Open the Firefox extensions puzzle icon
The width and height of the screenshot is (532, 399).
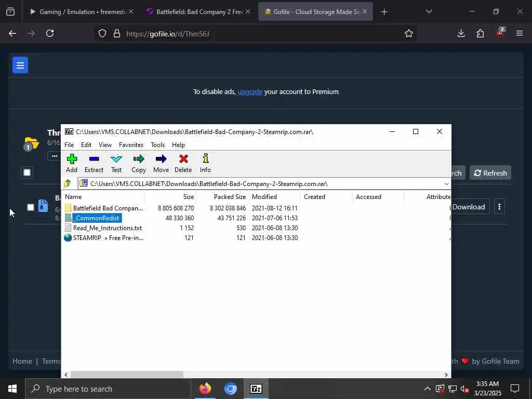pyautogui.click(x=480, y=33)
